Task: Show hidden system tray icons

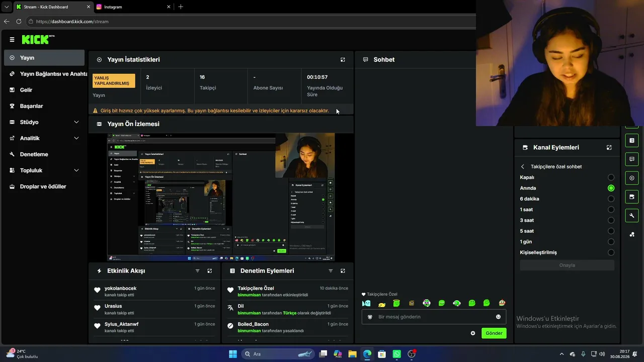Action: [x=561, y=354]
